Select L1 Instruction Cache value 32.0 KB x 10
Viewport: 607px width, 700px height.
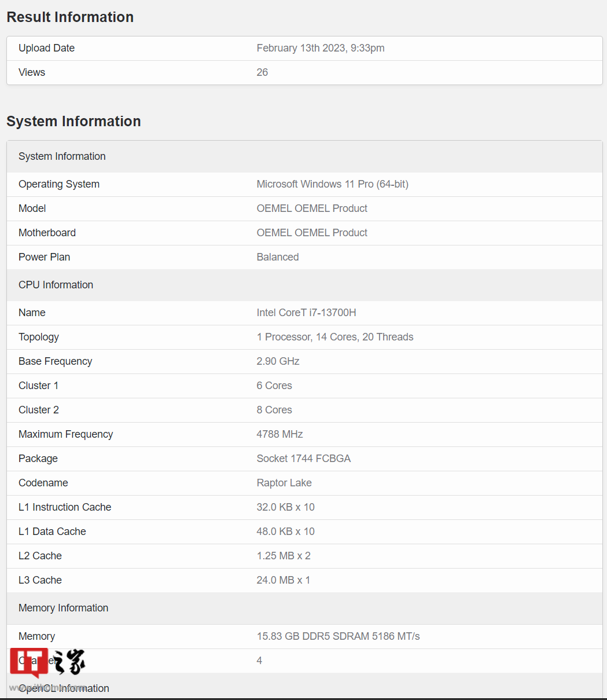tap(286, 507)
